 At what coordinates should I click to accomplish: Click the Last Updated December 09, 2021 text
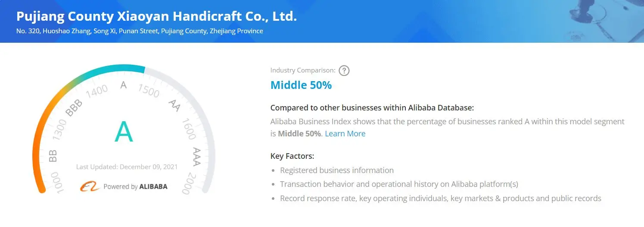127,167
